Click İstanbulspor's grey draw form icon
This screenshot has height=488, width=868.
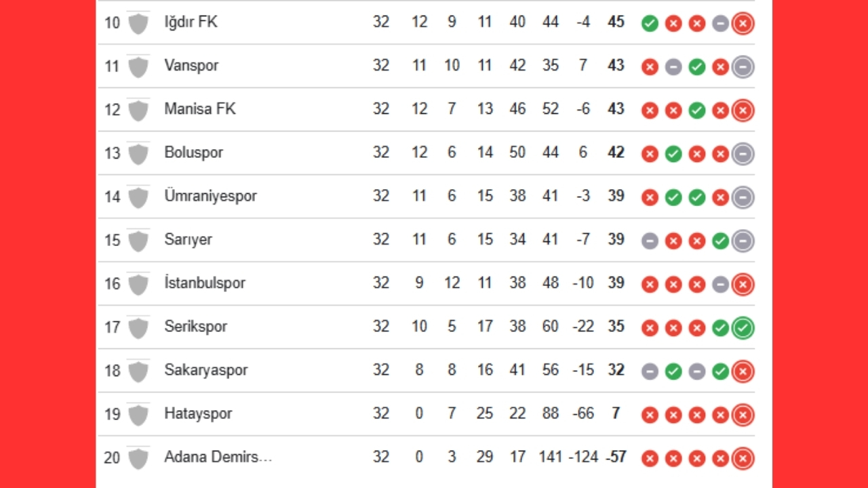pos(720,285)
